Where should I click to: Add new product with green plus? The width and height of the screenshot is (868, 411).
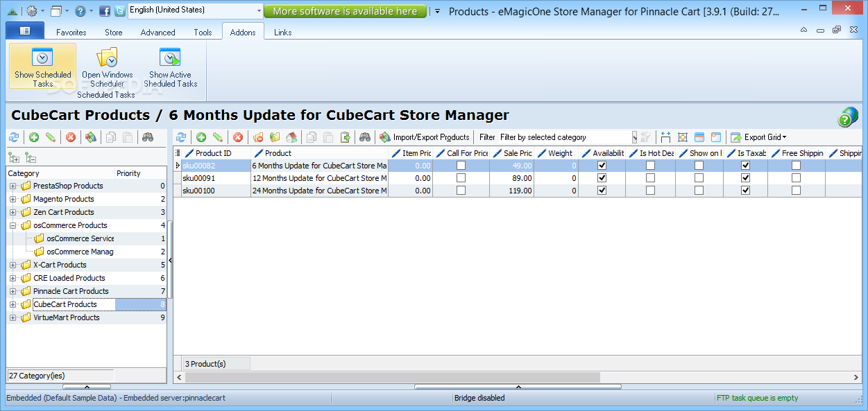pos(201,137)
